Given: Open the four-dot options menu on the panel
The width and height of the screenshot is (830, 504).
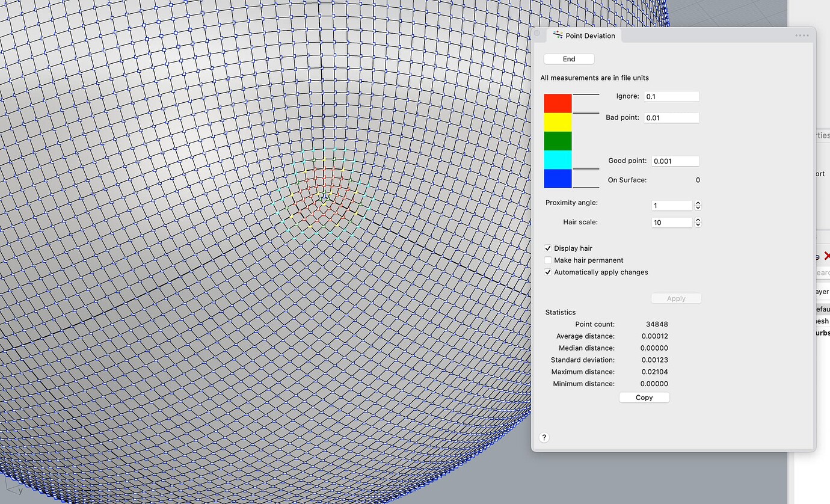Looking at the screenshot, I should coord(802,35).
